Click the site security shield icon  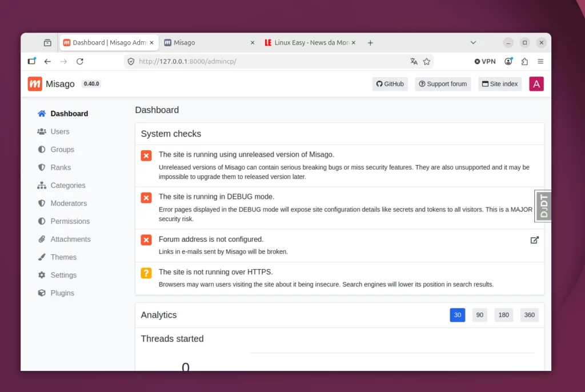click(131, 61)
